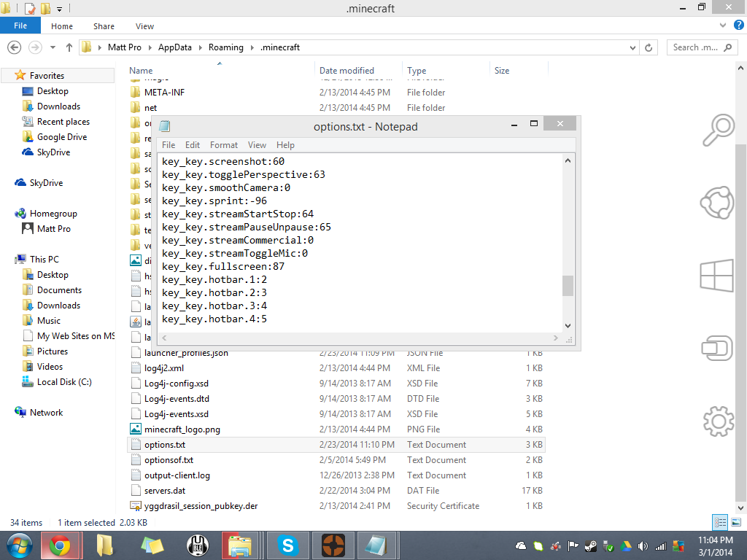Open Notepad's Help menu
The height and width of the screenshot is (560, 747).
tap(285, 145)
